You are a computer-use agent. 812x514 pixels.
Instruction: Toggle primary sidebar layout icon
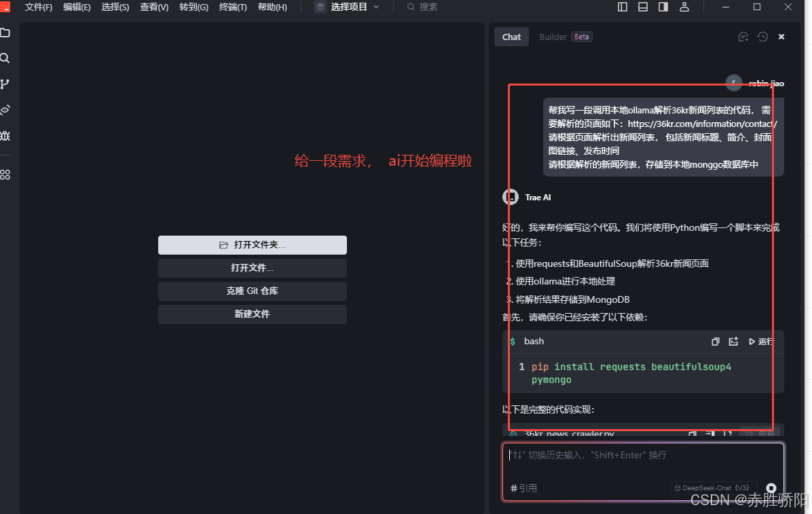tap(623, 7)
